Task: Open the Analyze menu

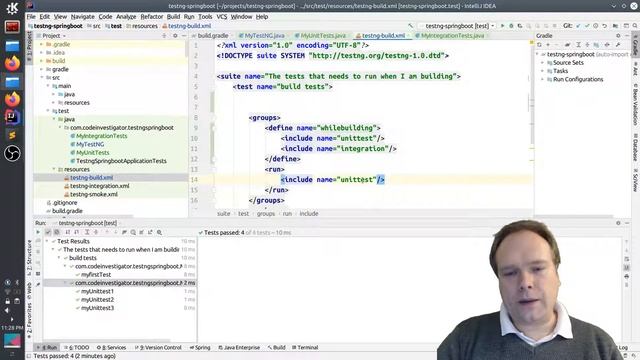Action: [126, 17]
